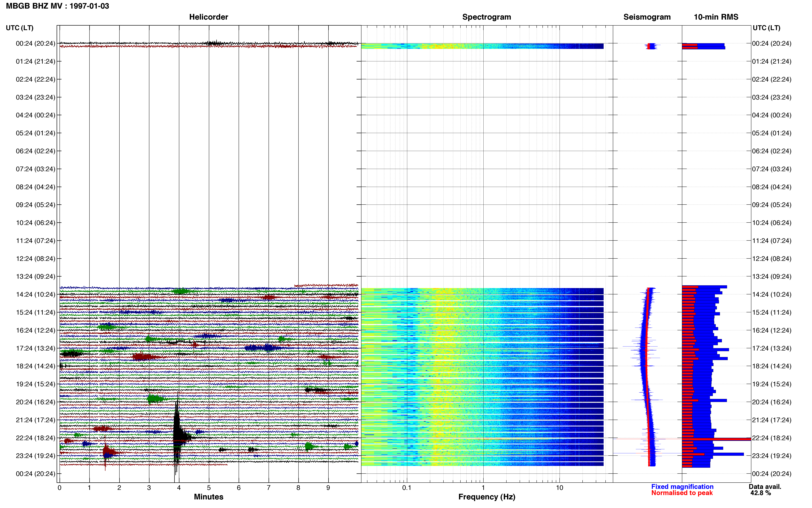Viewport: 812px width, 508px height.
Task: Click left axis label '11:24 (07:24)'
Action: point(36,240)
